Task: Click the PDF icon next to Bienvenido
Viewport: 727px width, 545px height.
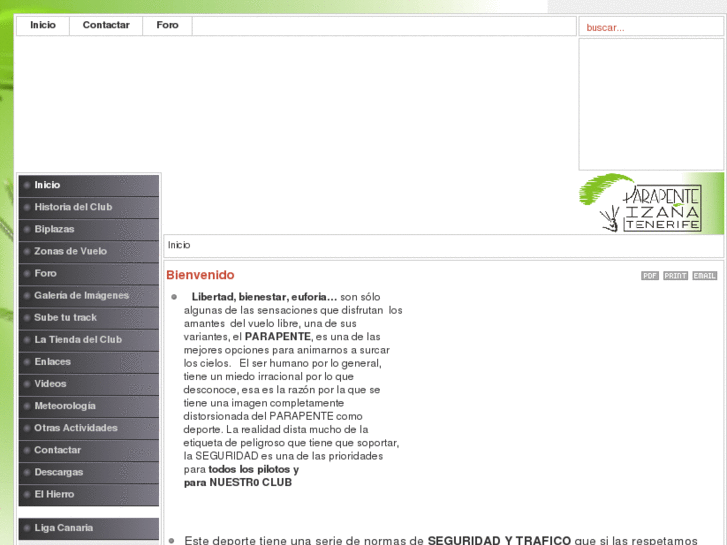Action: [x=650, y=276]
